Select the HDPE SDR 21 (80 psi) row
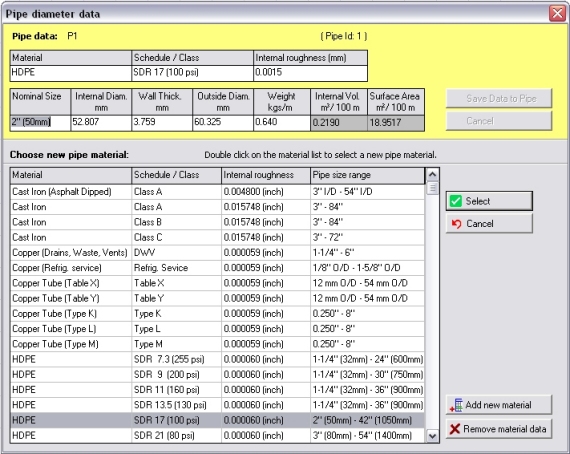 coord(217,435)
